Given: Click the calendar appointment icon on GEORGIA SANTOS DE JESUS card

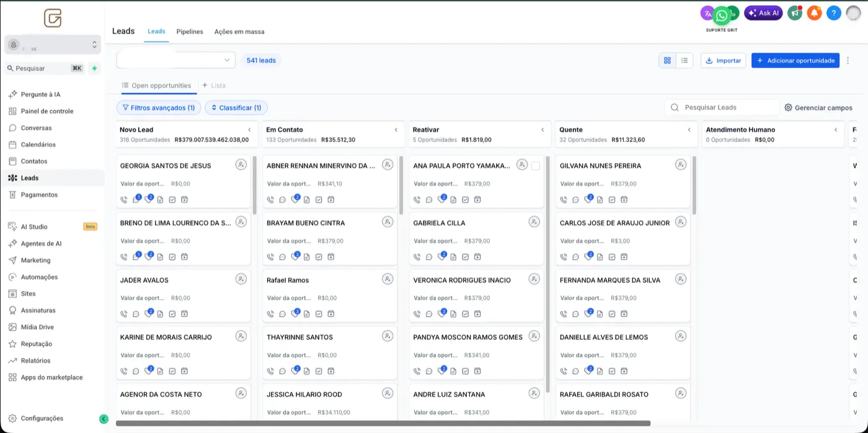Looking at the screenshot, I should [x=184, y=199].
